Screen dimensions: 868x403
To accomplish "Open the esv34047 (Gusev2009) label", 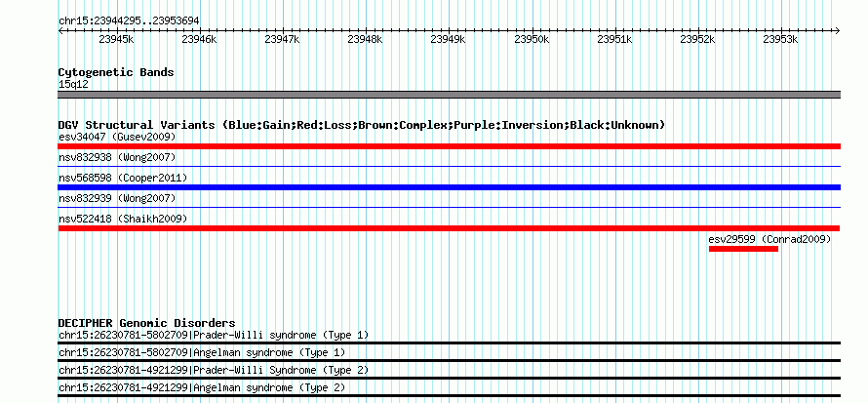I will pyautogui.click(x=117, y=137).
